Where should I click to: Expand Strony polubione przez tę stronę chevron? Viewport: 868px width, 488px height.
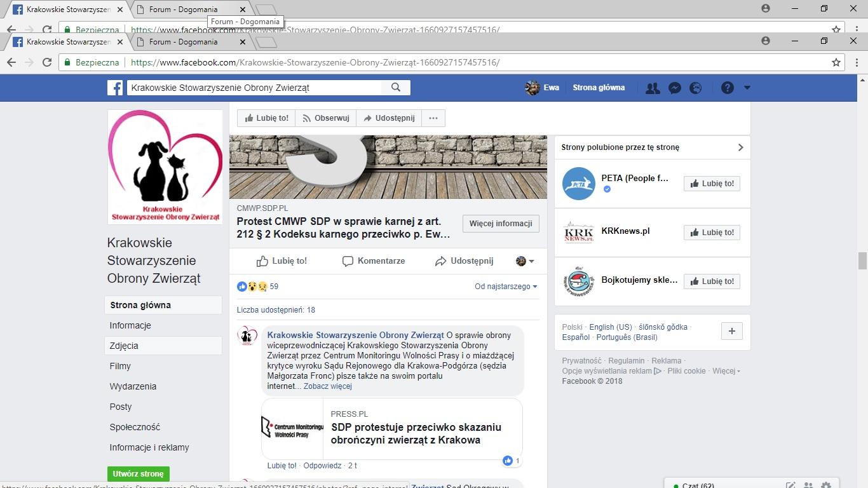(740, 147)
